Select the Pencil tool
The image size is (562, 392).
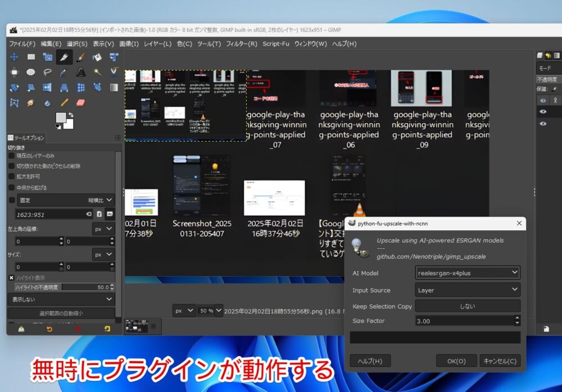click(64, 103)
